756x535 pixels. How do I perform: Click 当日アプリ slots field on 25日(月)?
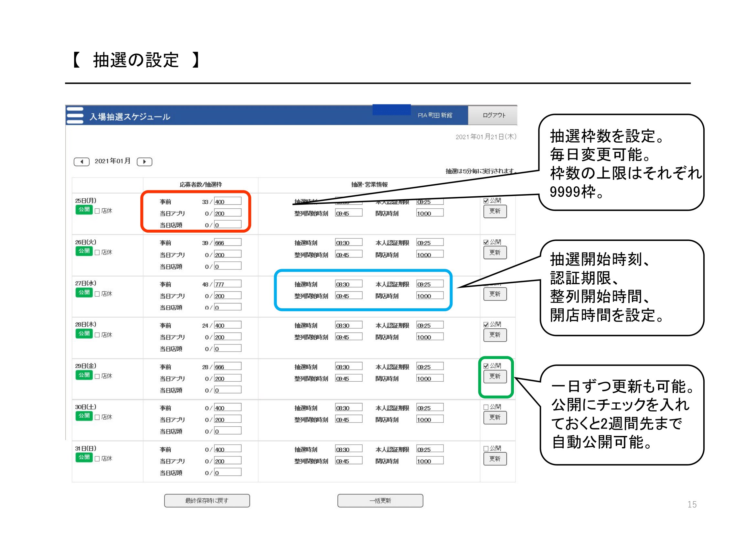228,213
